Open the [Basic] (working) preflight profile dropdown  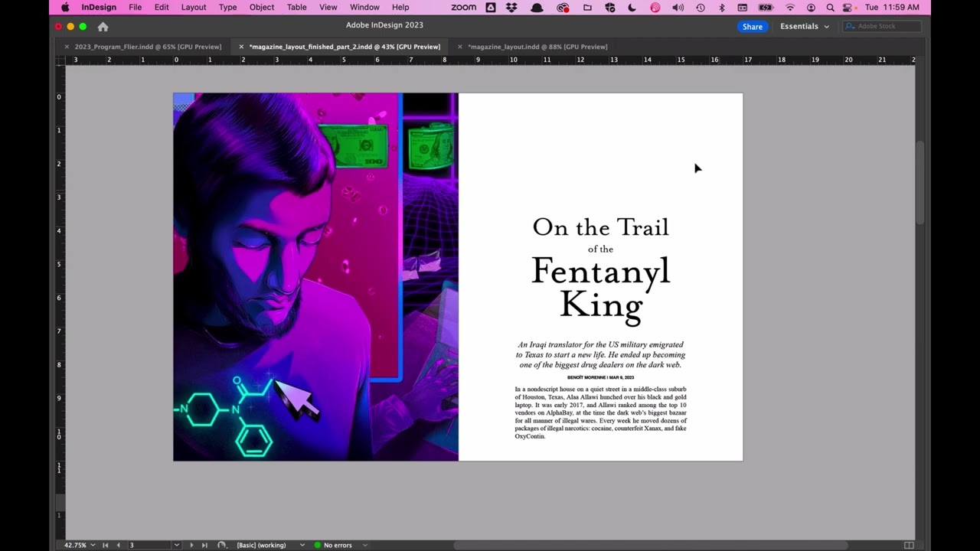[x=302, y=545]
